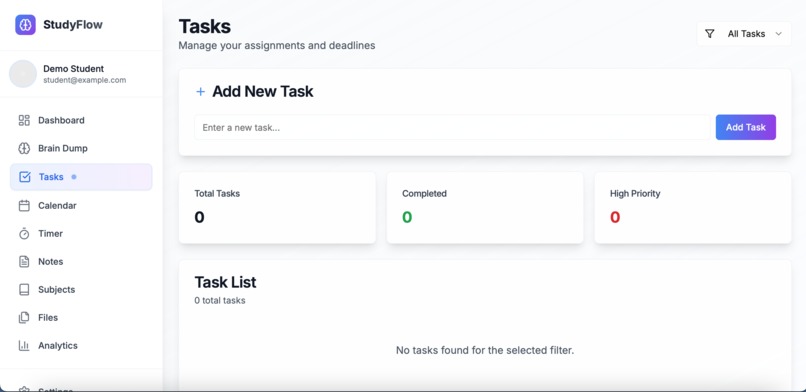Focus the 'Enter a new task...' field
Screen dimensions: 806x392
pyautogui.click(x=452, y=127)
